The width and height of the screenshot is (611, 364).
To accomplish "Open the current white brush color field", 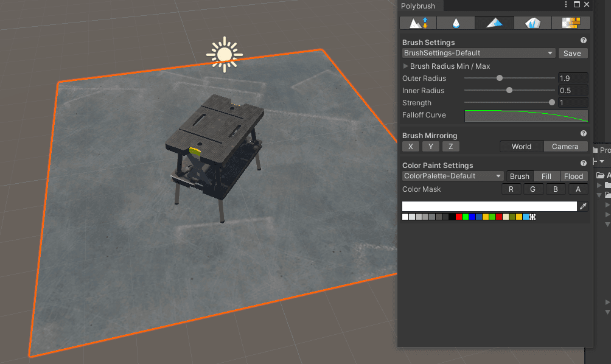I will (489, 206).
